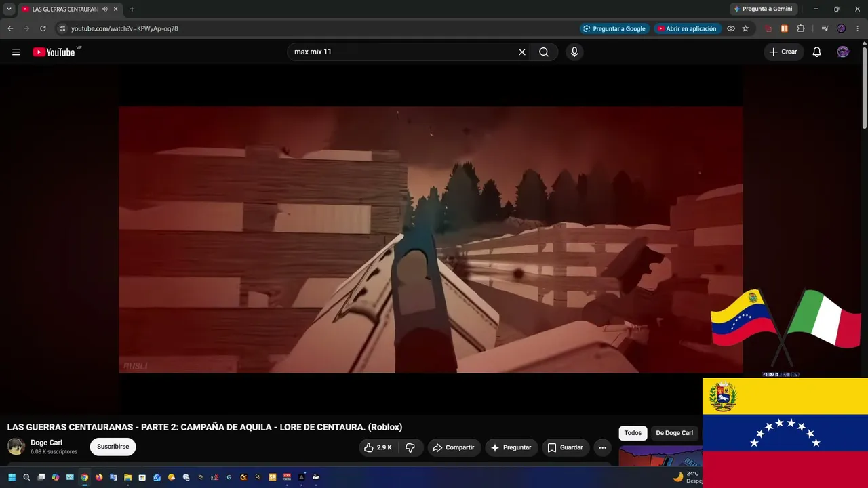The image size is (868, 488).
Task: View site information in address bar
Action: click(x=62, y=28)
